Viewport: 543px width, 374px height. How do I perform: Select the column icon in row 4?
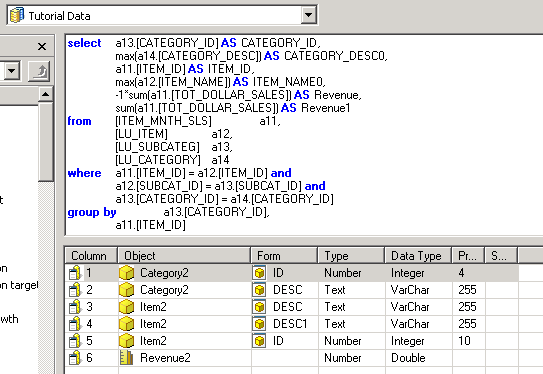[74, 324]
